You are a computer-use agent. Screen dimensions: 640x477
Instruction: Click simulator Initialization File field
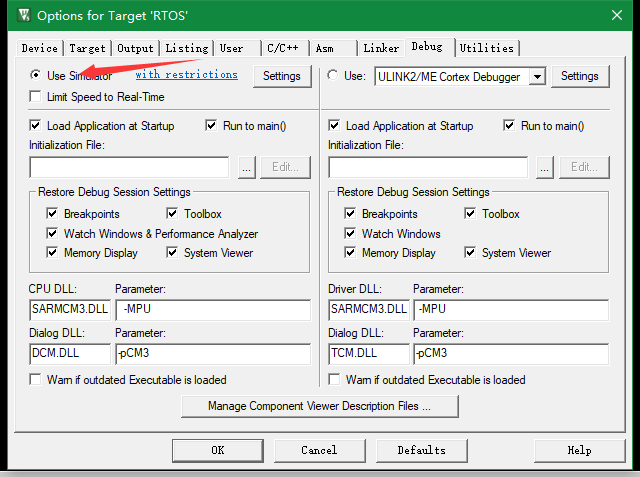tap(129, 167)
